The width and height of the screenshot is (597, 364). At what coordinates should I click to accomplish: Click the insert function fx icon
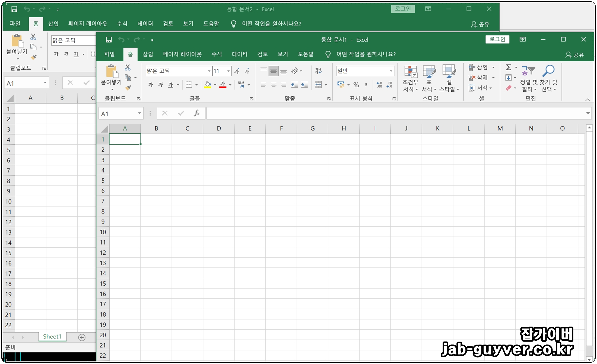(x=196, y=113)
